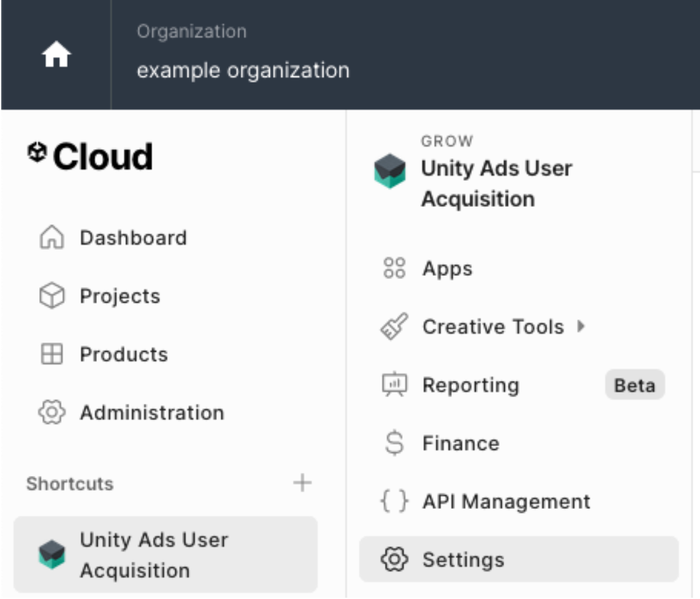Screen dimensions: 700x599
Task: Click the Finance dollar sign icon
Action: [394, 443]
